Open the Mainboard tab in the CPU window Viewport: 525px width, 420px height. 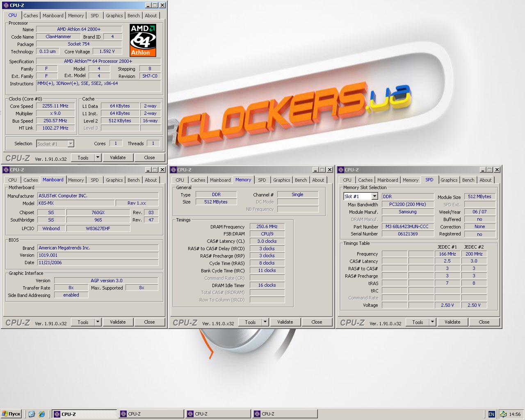point(53,16)
